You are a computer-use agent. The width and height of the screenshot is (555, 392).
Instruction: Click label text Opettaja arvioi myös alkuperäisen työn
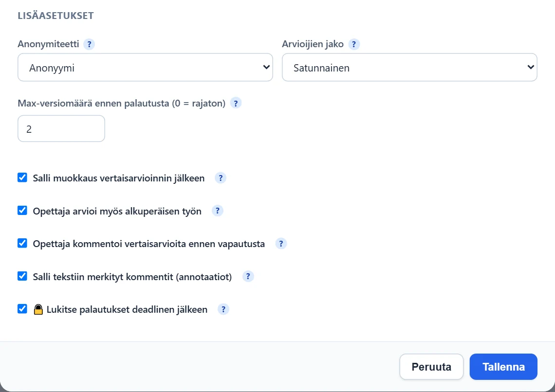pyautogui.click(x=117, y=211)
